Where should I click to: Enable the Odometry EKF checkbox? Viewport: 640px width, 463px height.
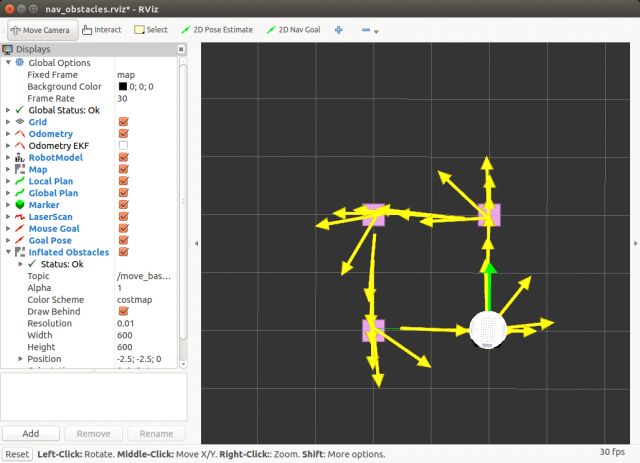pos(123,146)
